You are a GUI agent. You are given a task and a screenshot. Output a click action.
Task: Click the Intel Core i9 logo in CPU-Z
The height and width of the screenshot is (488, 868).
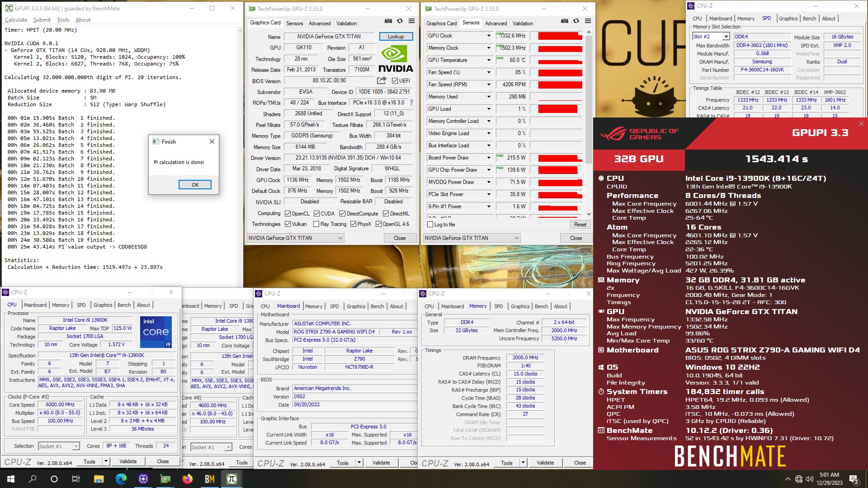coord(156,332)
